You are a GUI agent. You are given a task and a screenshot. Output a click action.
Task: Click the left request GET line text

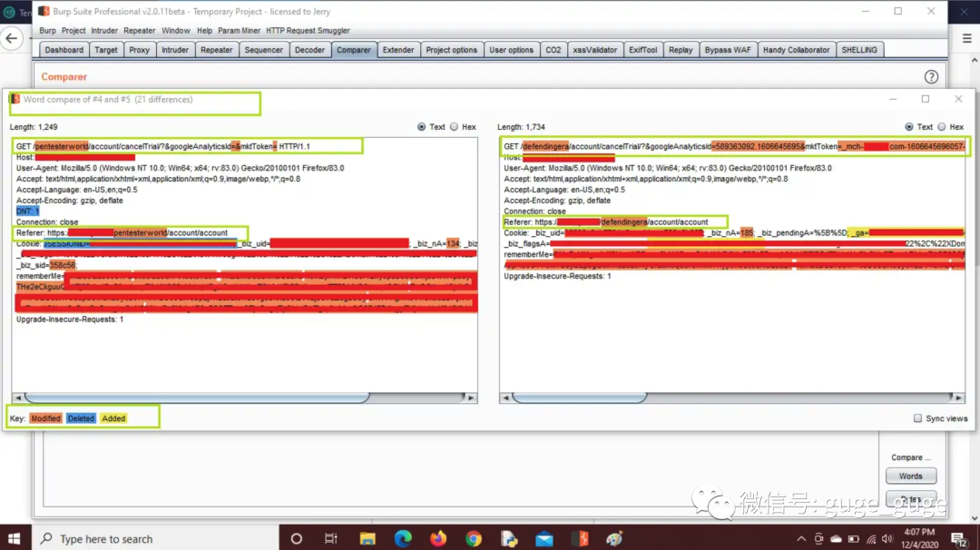[163, 146]
